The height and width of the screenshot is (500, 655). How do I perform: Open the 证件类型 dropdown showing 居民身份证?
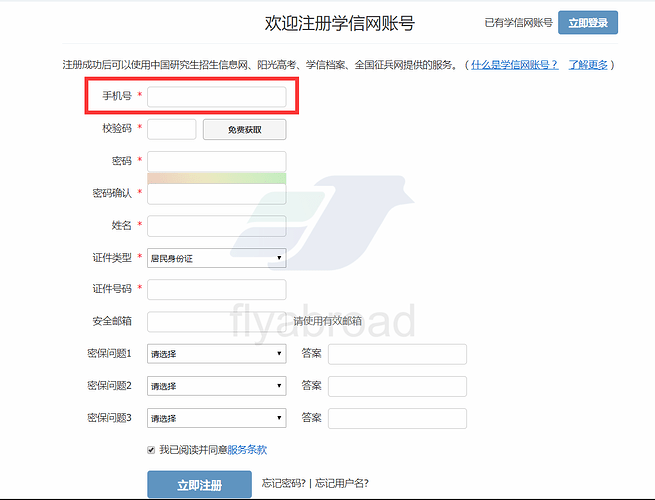click(x=217, y=258)
